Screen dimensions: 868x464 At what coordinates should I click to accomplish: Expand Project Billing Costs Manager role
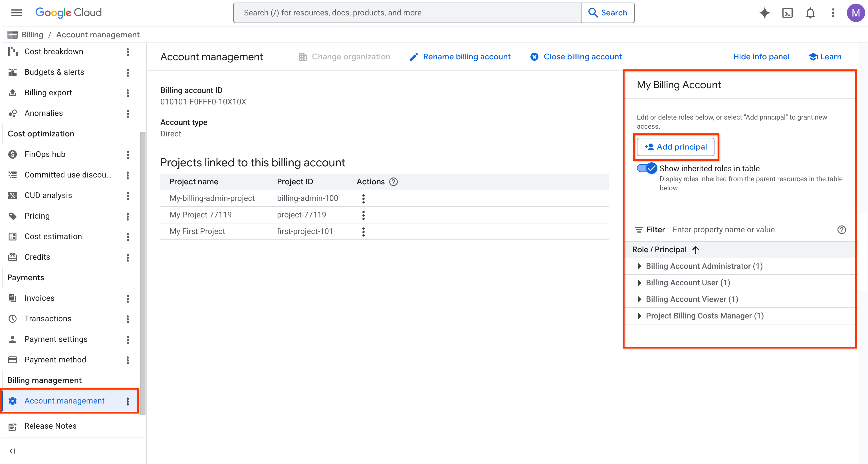pos(639,316)
